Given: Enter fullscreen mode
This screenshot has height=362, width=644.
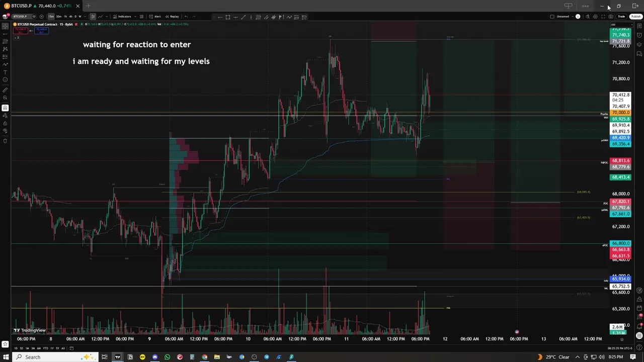Looking at the screenshot, I should (x=603, y=17).
